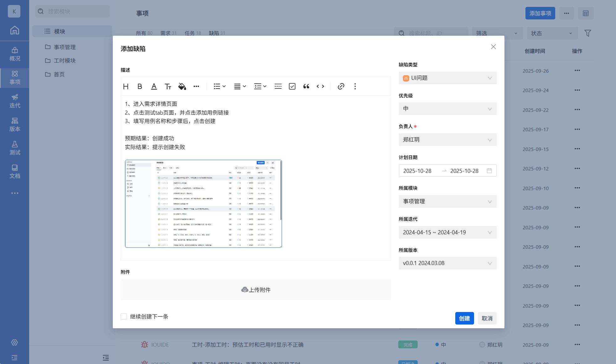The width and height of the screenshot is (616, 364).
Task: Click the heading format icon
Action: click(x=126, y=86)
